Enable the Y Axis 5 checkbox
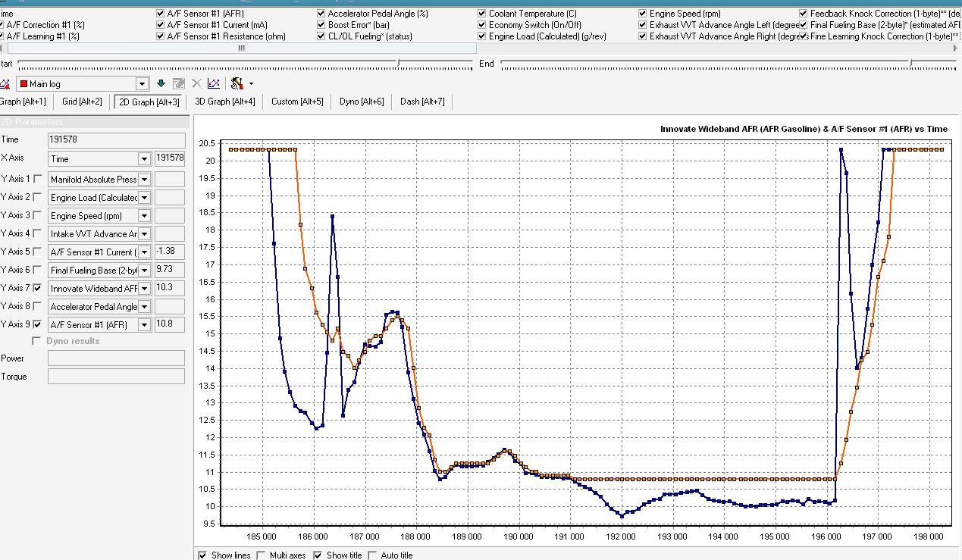Screen dimensions: 962x560 pos(38,252)
